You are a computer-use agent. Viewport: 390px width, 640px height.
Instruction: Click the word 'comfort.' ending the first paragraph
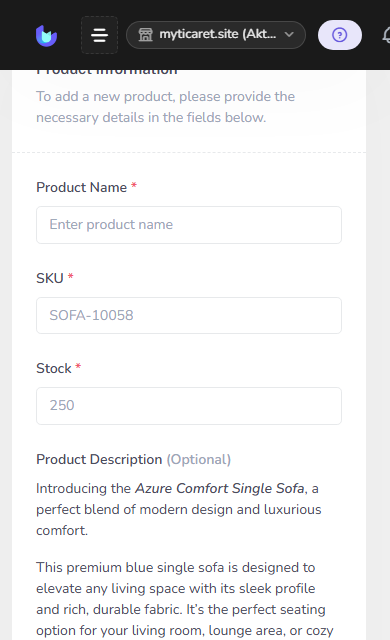(x=62, y=531)
